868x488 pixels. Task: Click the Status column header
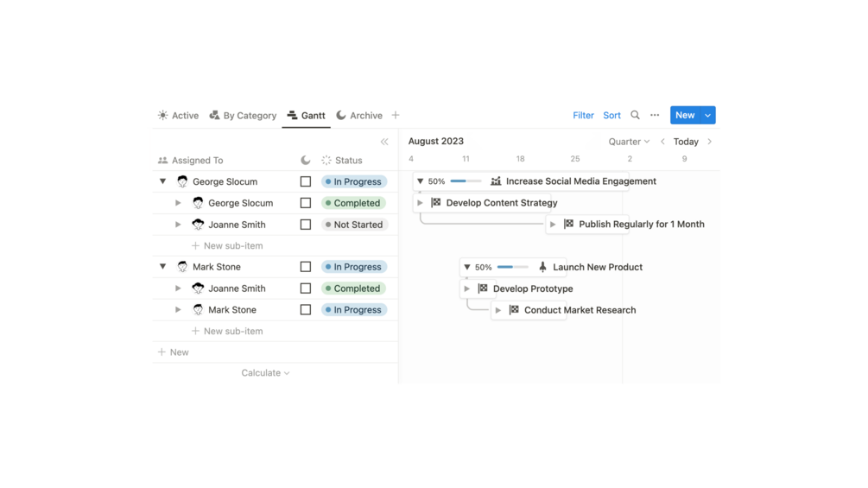[x=342, y=160]
